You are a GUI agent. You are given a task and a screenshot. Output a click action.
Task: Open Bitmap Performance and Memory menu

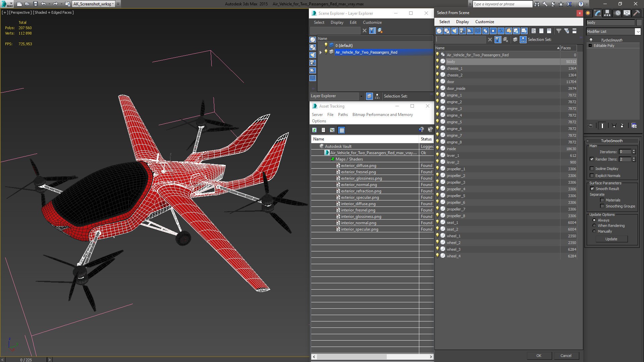coord(382,115)
